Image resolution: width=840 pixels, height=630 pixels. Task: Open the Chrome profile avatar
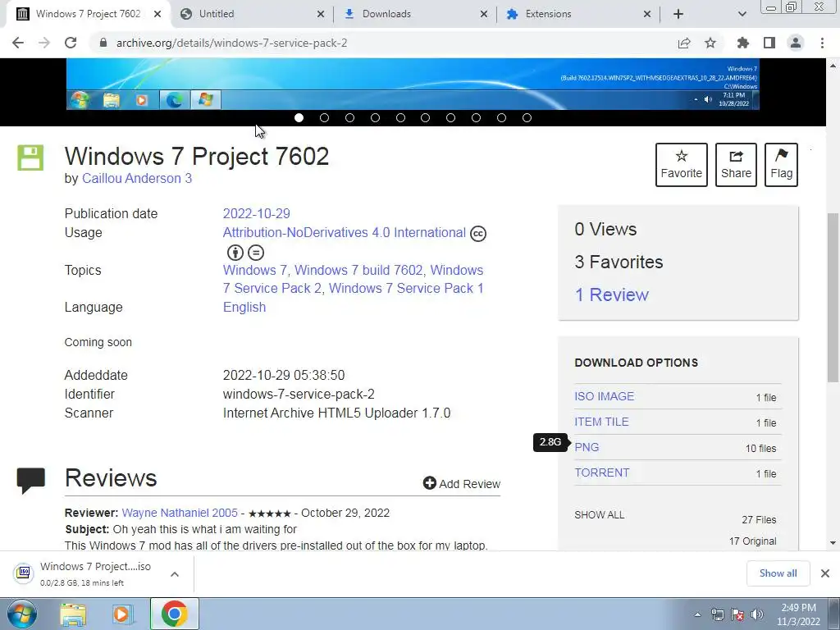[796, 43]
